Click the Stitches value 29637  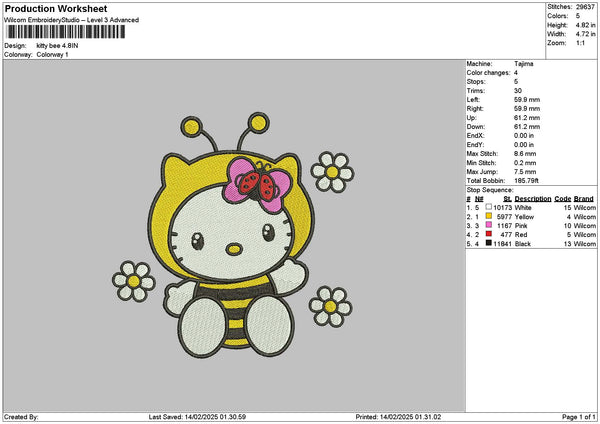(x=585, y=7)
